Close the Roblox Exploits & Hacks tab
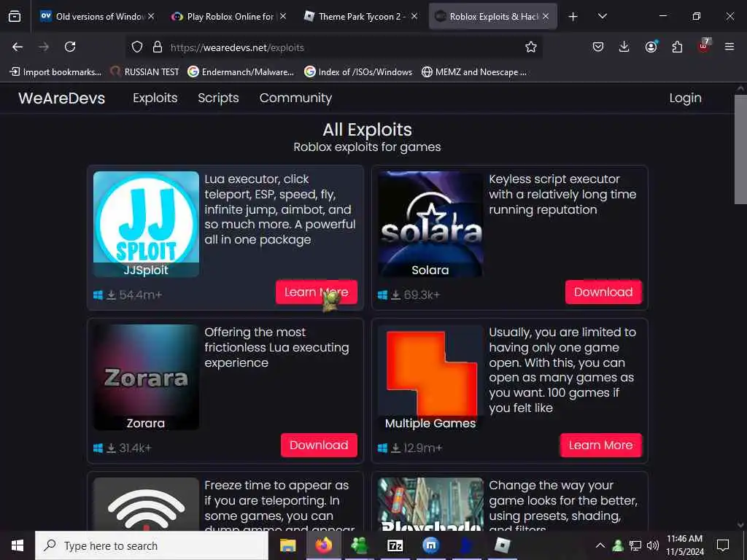The width and height of the screenshot is (747, 560). coord(546,16)
